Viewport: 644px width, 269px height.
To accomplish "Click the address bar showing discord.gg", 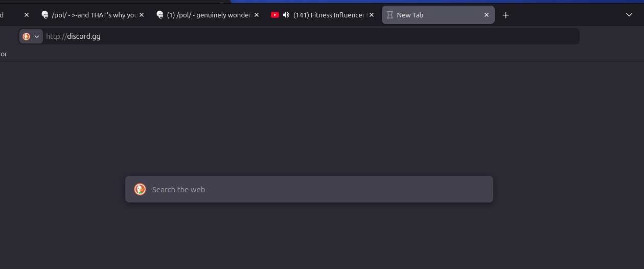I will 307,36.
